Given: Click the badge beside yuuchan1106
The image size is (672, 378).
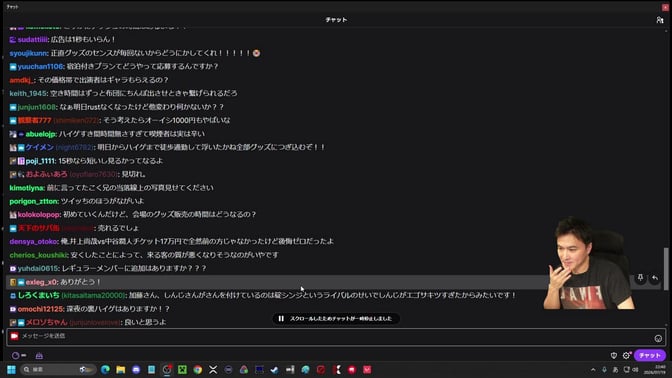Looking at the screenshot, I should 13,67.
